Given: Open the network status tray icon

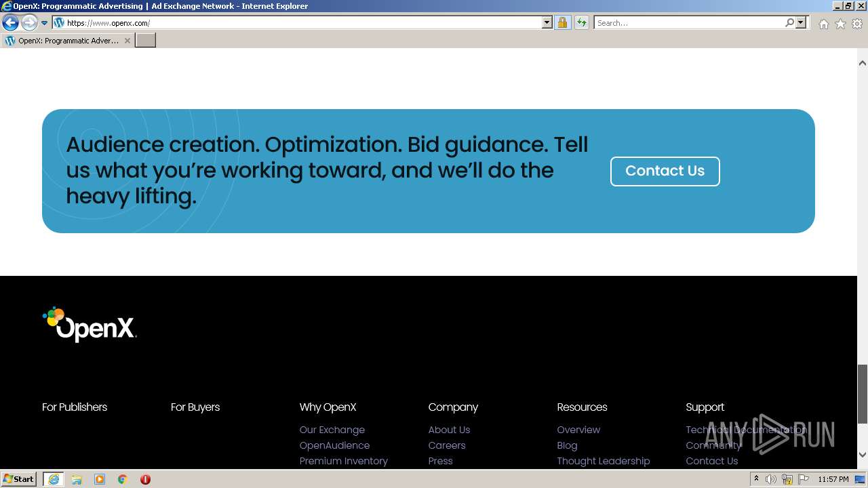Looking at the screenshot, I should 787,479.
